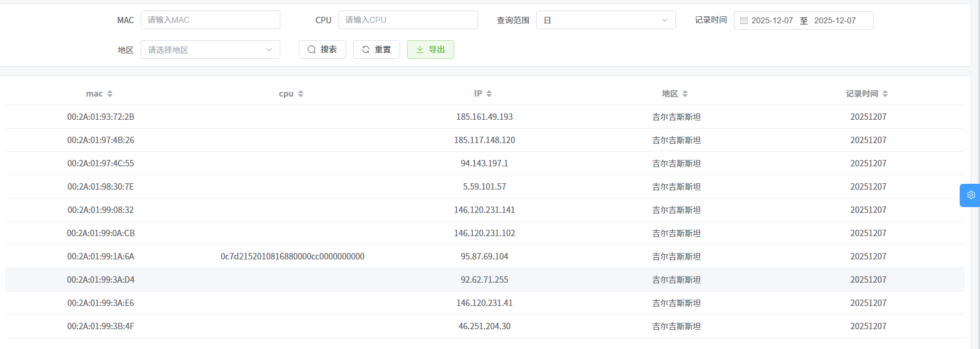The height and width of the screenshot is (349, 980).
Task: Click the blue settings gear tab
Action: [970, 195]
